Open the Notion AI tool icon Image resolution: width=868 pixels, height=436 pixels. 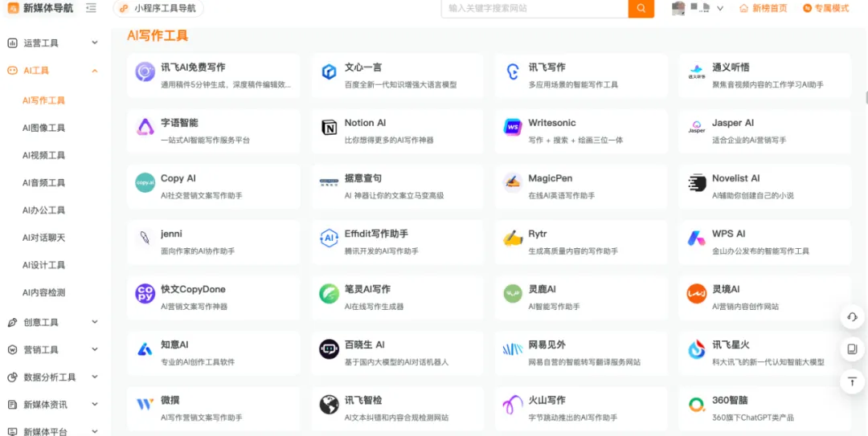pos(329,128)
